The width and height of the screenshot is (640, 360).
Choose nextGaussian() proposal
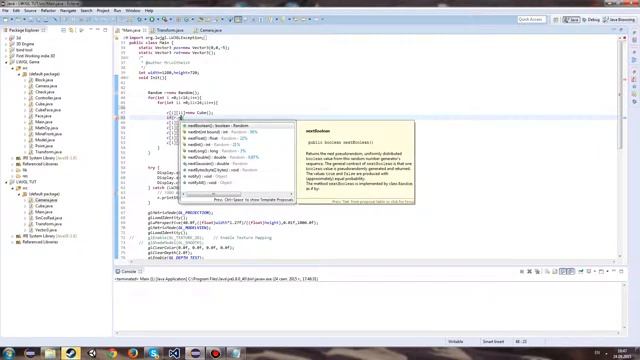click(237, 164)
